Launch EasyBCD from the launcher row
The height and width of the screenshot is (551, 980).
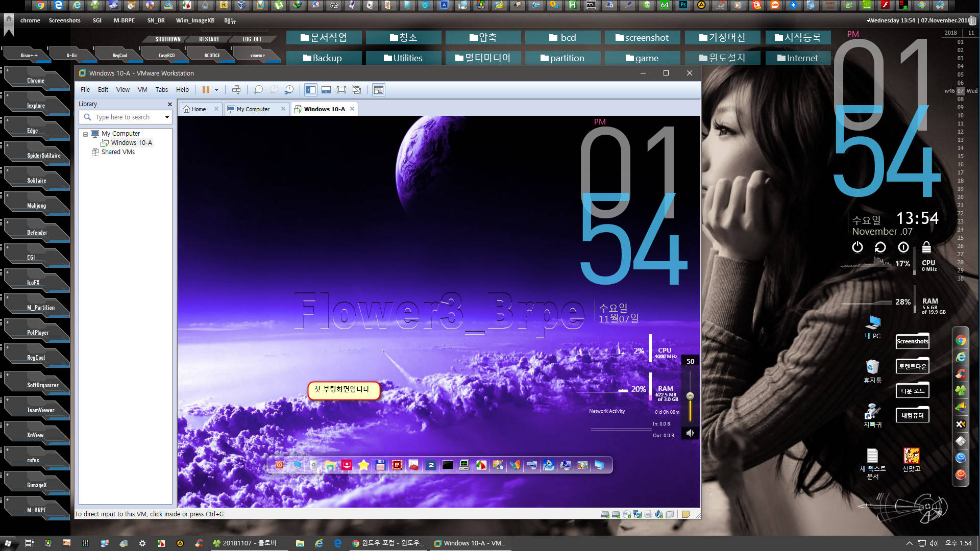[166, 55]
